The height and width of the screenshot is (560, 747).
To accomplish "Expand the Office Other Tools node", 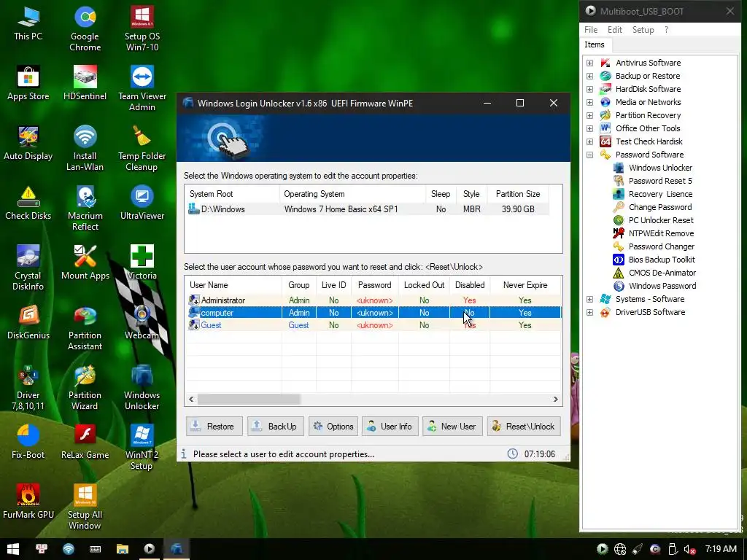I will 589,128.
